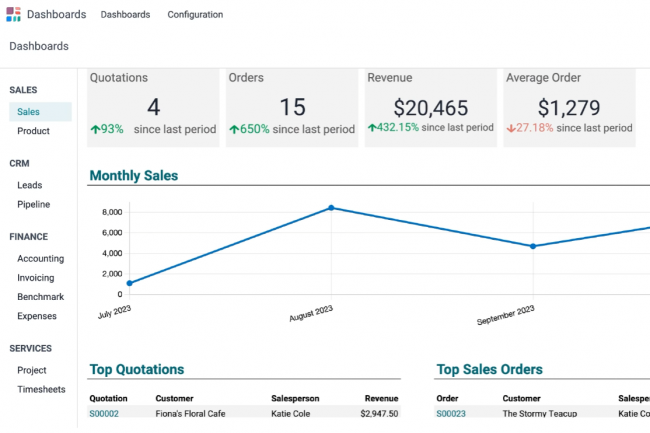Open the Product dashboard in sidebar
Image resolution: width=650 pixels, height=433 pixels.
coord(33,131)
